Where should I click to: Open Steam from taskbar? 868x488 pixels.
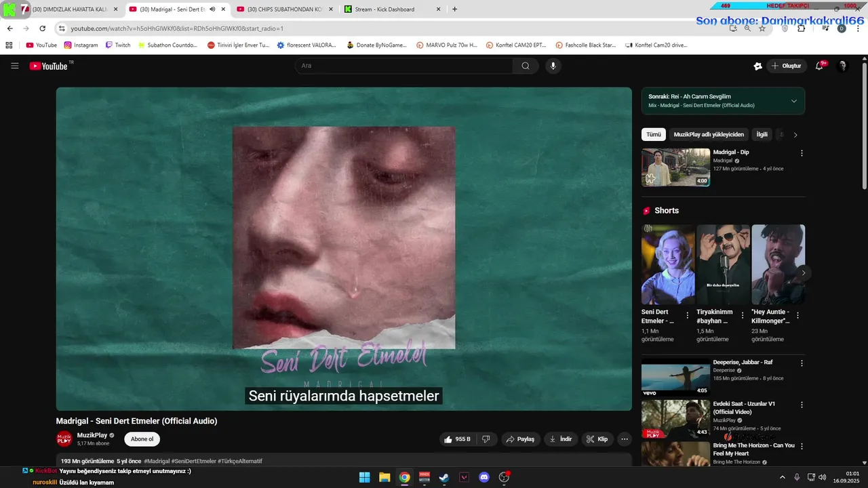point(443,477)
